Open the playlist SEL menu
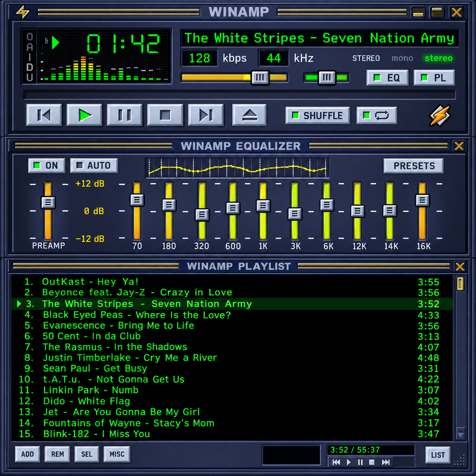Viewport: 476px width, 476px height. coord(87,454)
